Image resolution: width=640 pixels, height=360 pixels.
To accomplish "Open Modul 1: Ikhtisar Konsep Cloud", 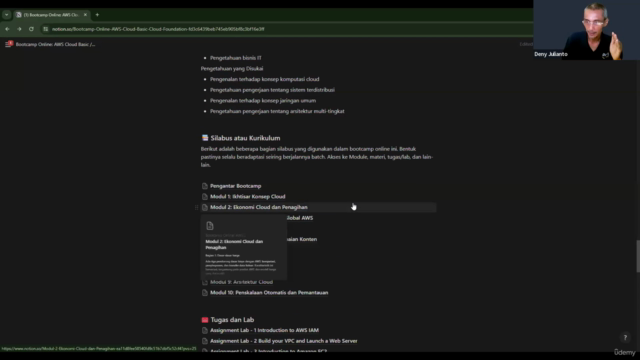I will 247,196.
